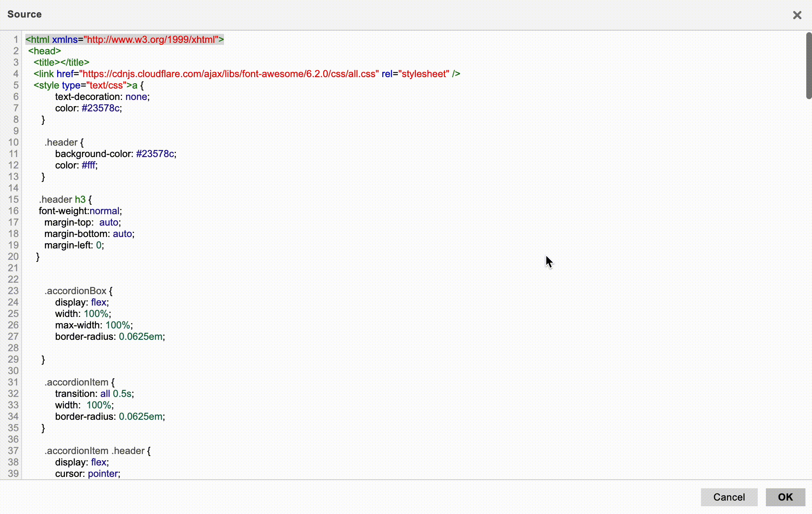Viewport: 812px width, 514px height.
Task: Place cursor in the html xmlns line
Action: click(x=124, y=40)
